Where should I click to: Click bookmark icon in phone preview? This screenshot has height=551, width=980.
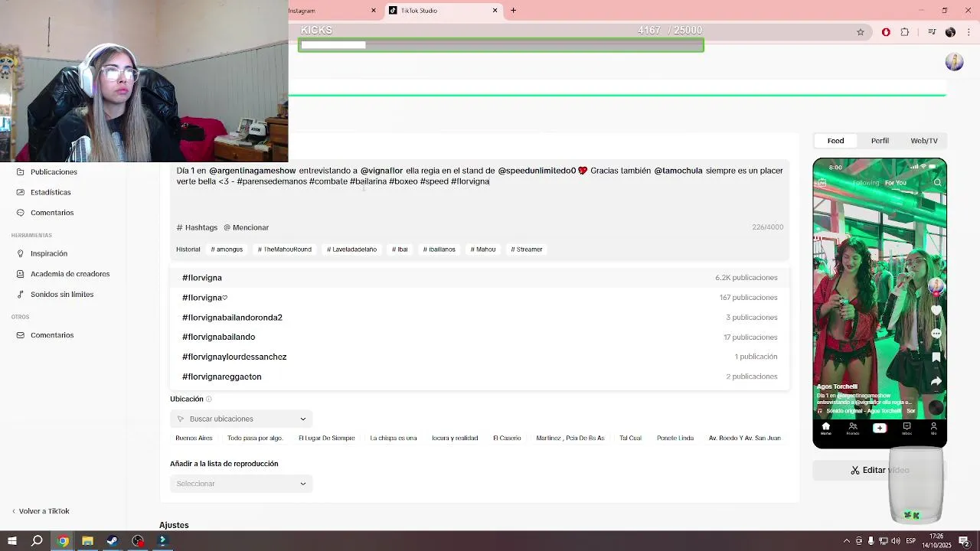pos(936,357)
